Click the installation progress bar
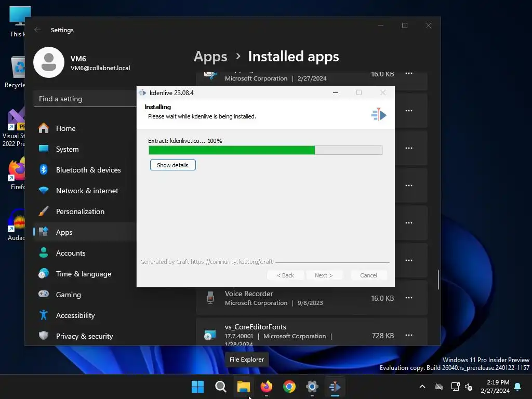Image resolution: width=532 pixels, height=399 pixels. tap(265, 150)
